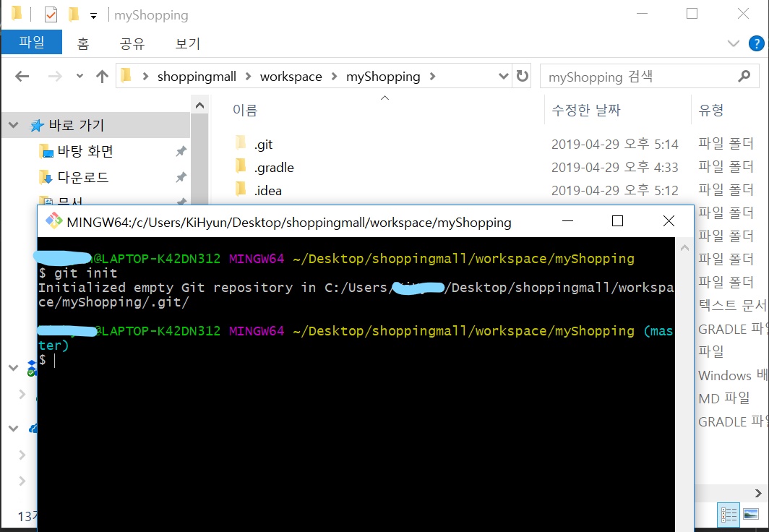
Task: Click the search magnifier icon
Action: 744,76
